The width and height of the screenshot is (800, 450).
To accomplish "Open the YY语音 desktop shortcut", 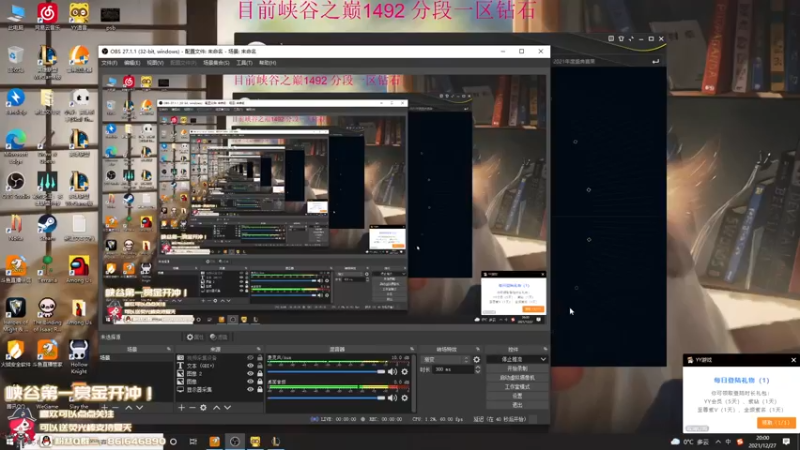I will tap(79, 16).
